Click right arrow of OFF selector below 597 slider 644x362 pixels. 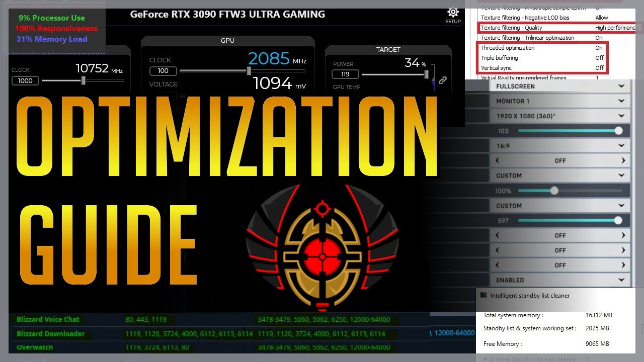[623, 235]
